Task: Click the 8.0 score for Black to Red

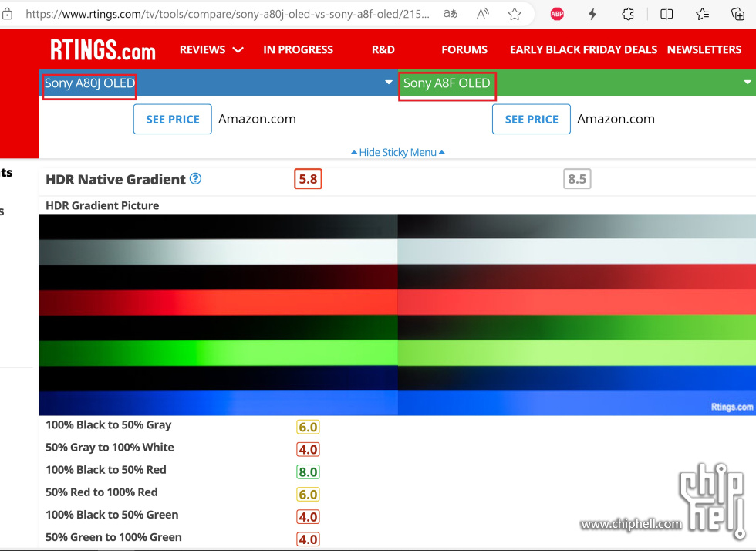Action: click(308, 472)
